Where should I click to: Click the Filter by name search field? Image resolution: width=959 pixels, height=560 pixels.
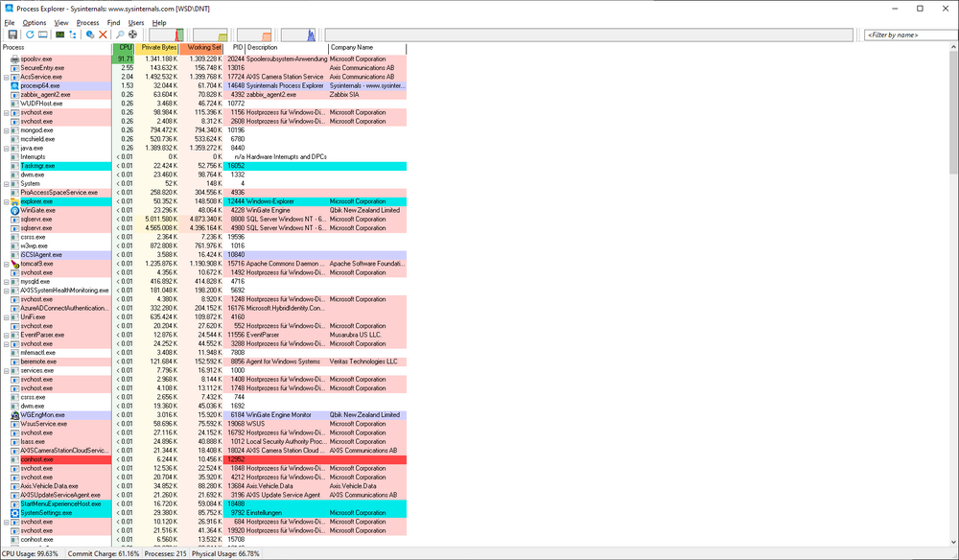906,35
